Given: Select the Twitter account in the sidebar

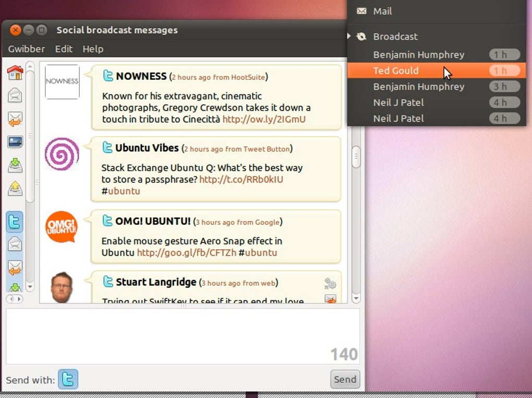Looking at the screenshot, I should click(x=14, y=222).
